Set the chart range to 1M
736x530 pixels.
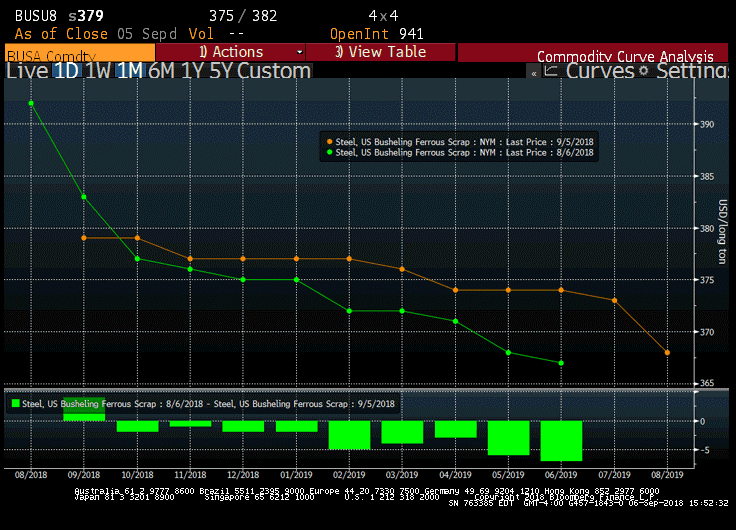point(129,71)
